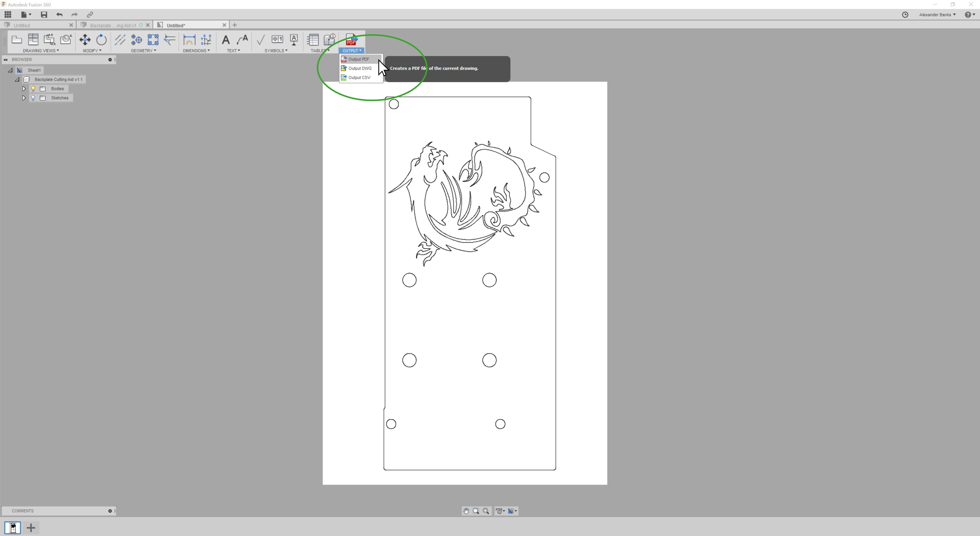980x536 pixels.
Task: Close the OUTPUT dropdown menu
Action: pos(352,51)
